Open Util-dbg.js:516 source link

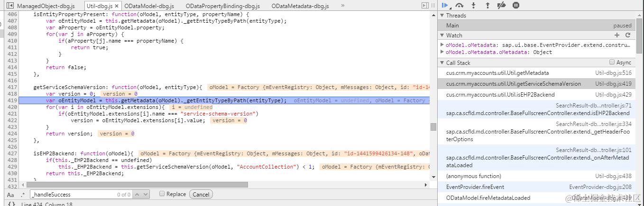pyautogui.click(x=614, y=73)
